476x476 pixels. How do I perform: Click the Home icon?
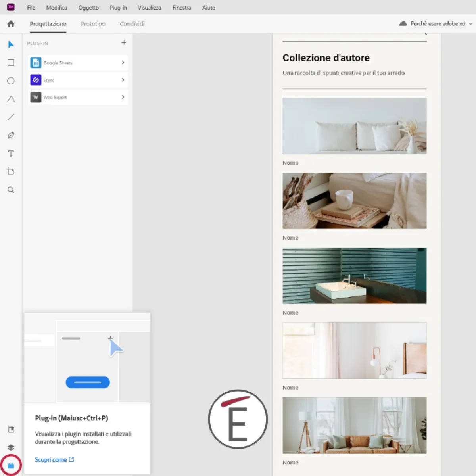click(x=11, y=24)
